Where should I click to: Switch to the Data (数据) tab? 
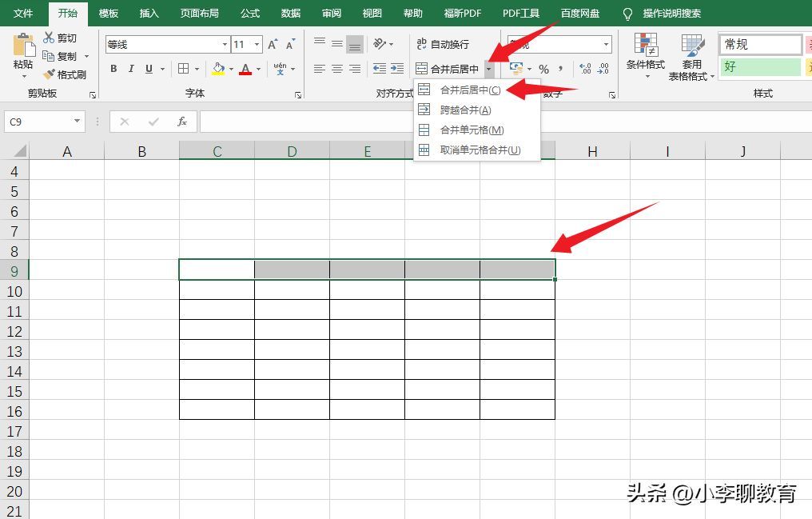(291, 14)
